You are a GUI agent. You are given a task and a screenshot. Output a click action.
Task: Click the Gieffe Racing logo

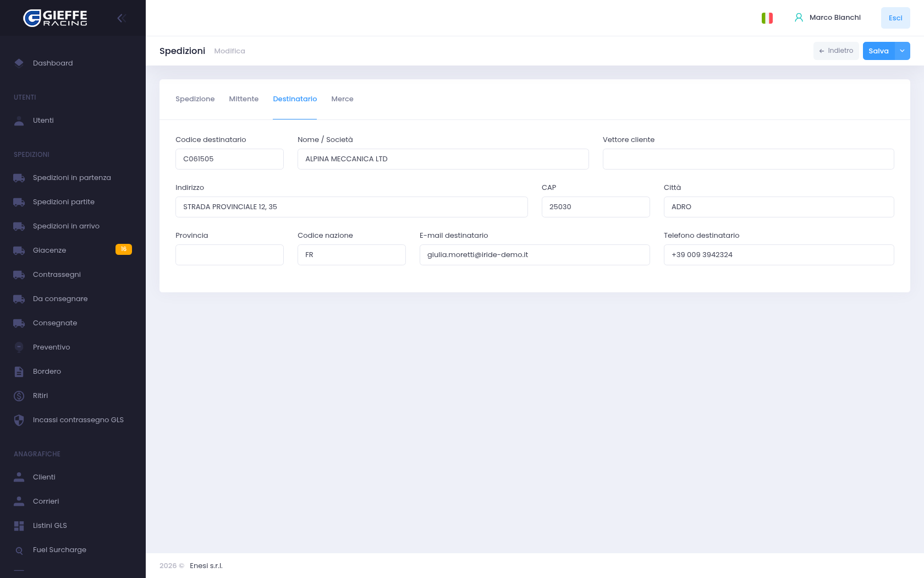point(55,18)
